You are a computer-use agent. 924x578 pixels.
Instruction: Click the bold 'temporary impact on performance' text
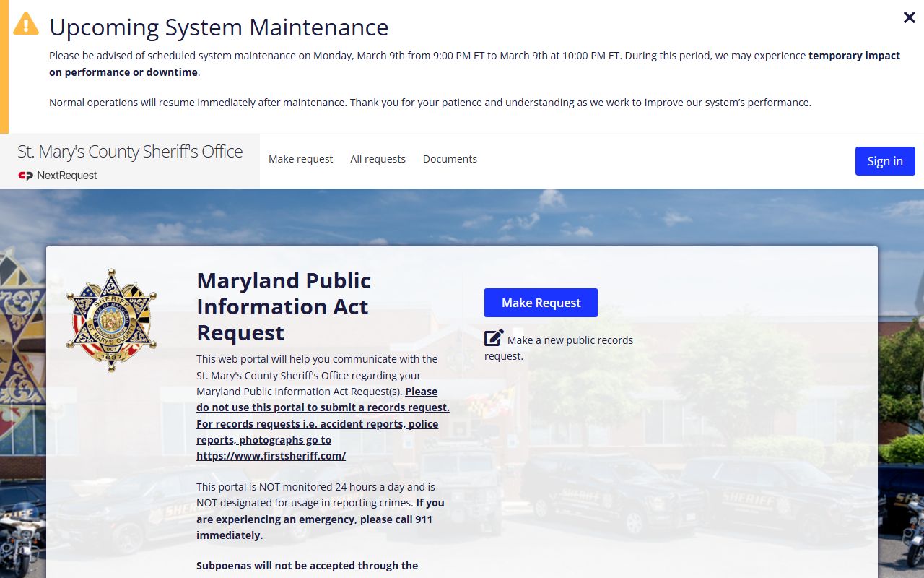click(x=854, y=56)
